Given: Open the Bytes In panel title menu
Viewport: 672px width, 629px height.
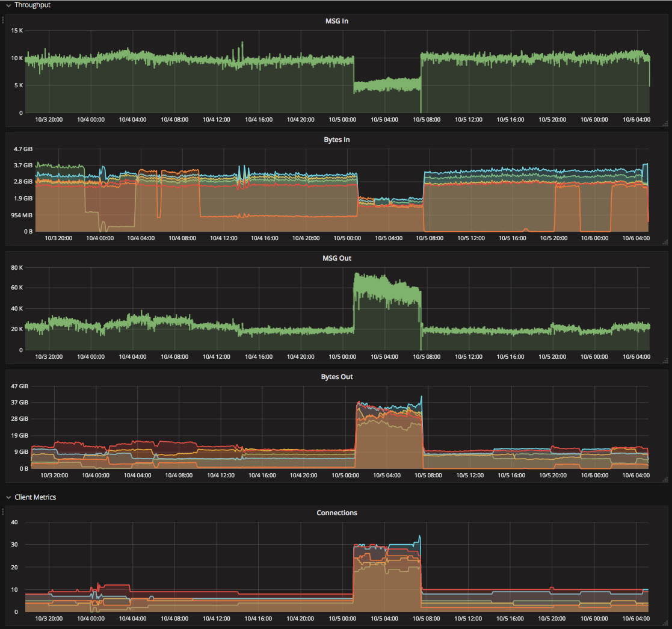Looking at the screenshot, I should click(x=336, y=140).
